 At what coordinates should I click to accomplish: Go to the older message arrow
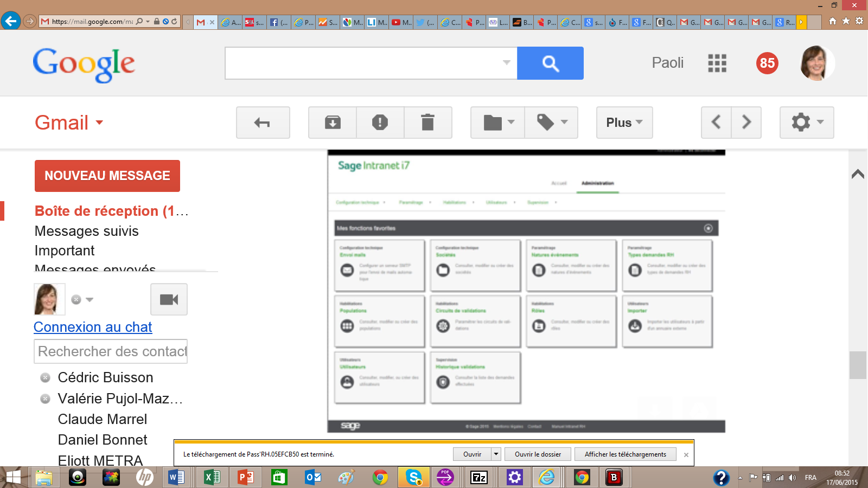pos(746,123)
